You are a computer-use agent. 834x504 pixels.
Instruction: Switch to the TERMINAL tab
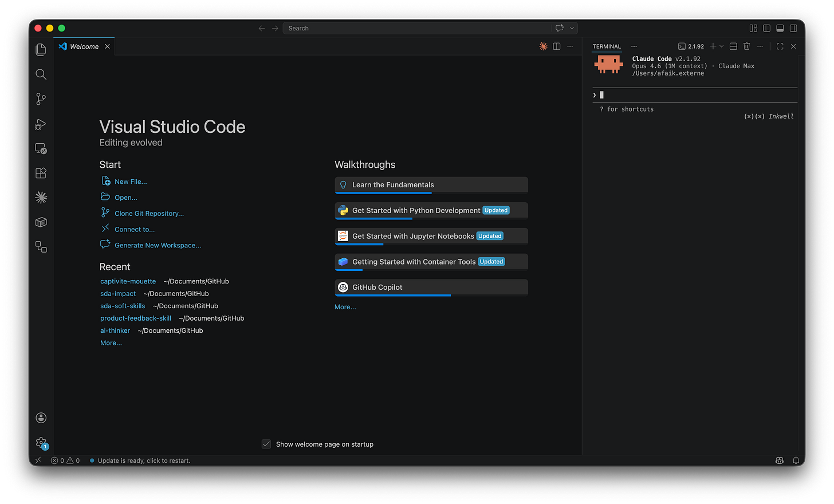click(607, 46)
